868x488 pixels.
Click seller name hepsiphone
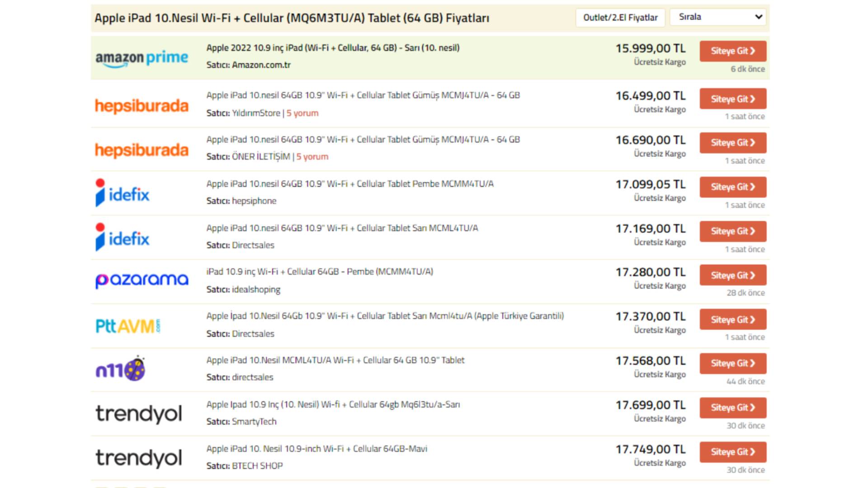[x=254, y=201]
